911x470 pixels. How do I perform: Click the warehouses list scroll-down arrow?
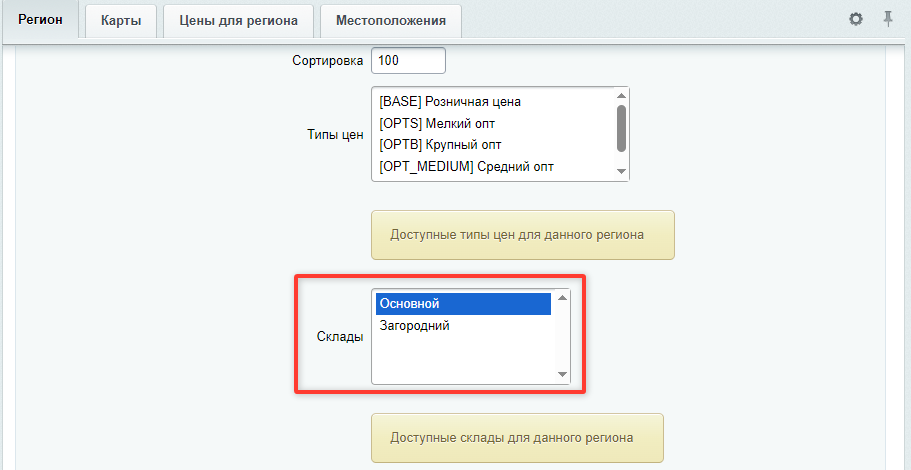point(562,375)
